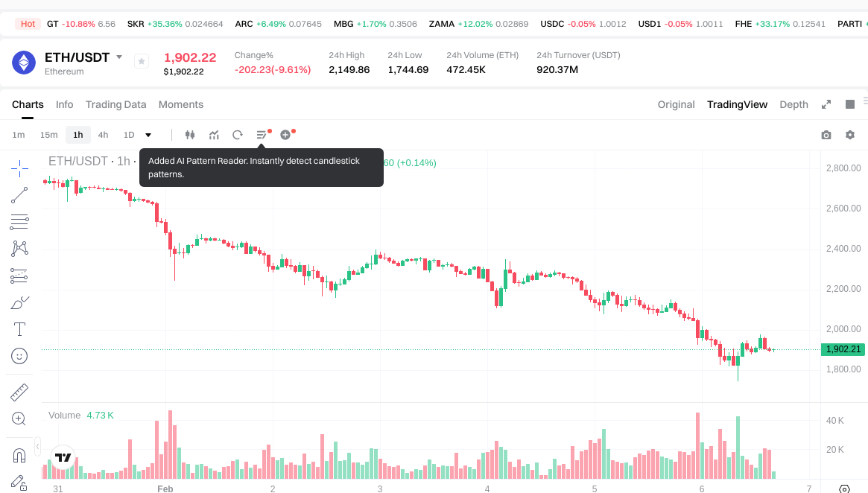Click the current price label 1,902.21
868x493 pixels.
pos(842,349)
